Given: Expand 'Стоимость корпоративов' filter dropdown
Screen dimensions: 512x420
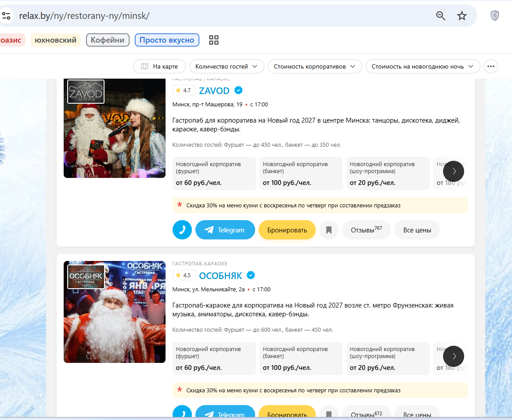Looking at the screenshot, I should coord(315,66).
